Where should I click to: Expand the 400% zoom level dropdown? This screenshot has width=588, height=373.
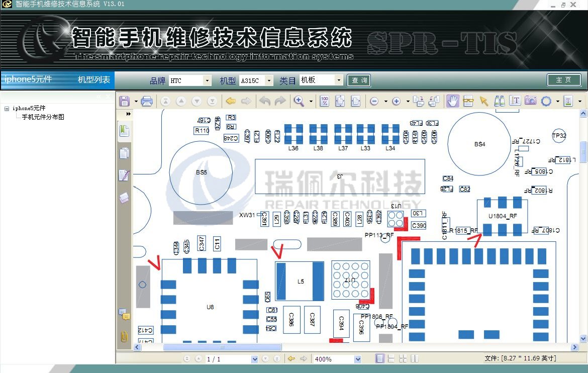(x=357, y=359)
